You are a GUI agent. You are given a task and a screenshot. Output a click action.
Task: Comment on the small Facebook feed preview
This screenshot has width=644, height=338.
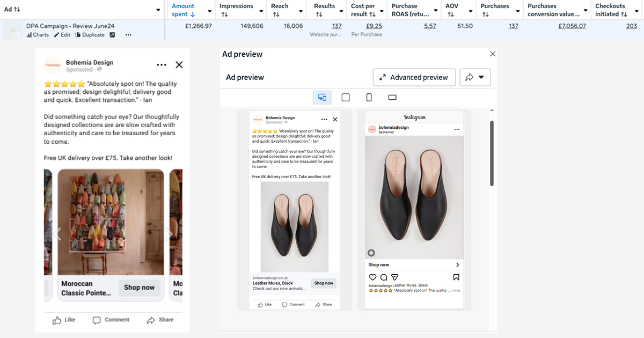294,304
